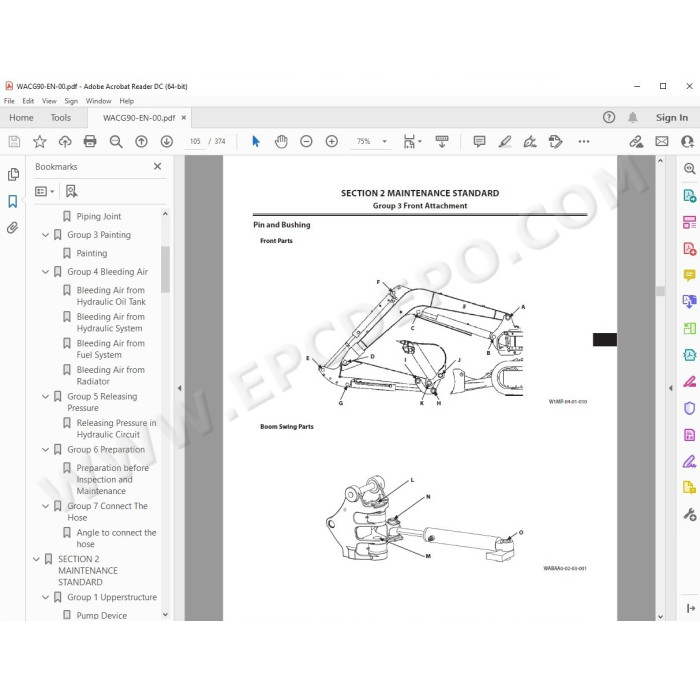Jump to Bleeding Air from Radiator bookmark
The width and height of the screenshot is (700, 700).
point(111,375)
